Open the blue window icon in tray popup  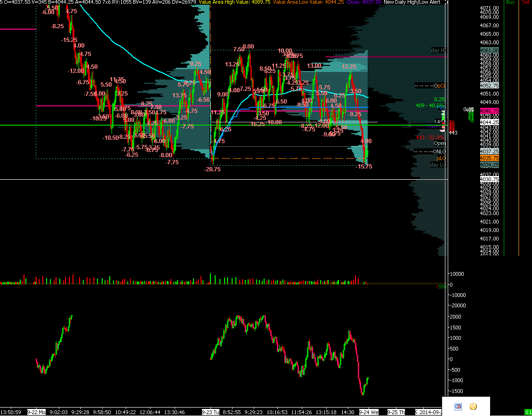pyautogui.click(x=458, y=406)
